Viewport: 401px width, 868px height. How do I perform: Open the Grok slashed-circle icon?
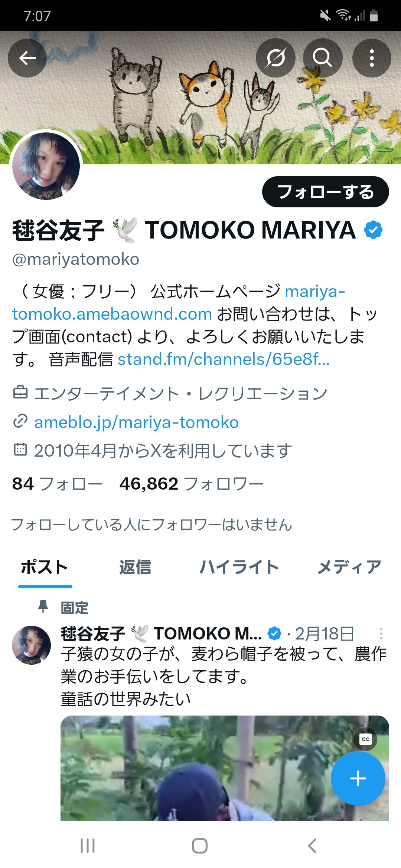click(276, 58)
